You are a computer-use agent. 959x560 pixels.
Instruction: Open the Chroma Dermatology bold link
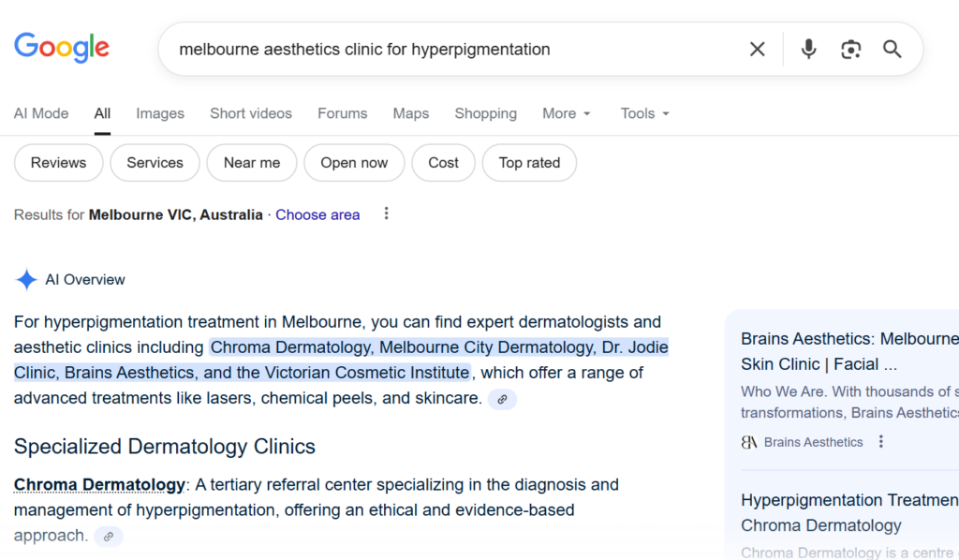(x=99, y=485)
